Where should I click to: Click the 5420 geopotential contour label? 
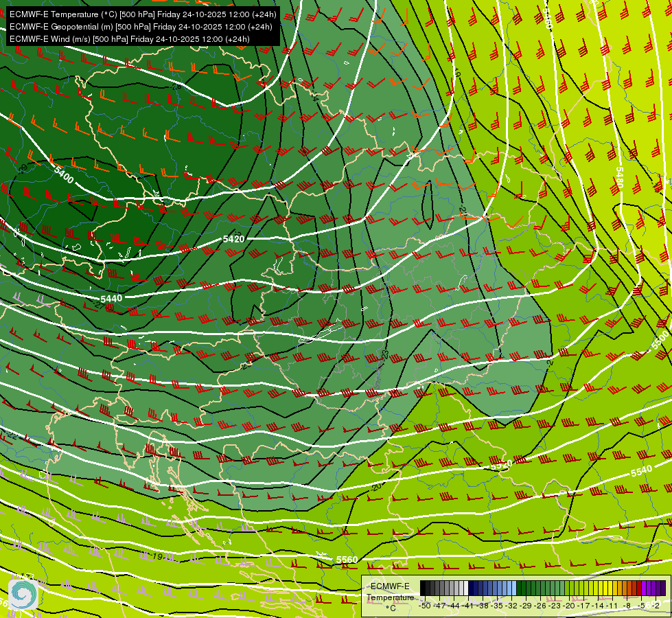tap(233, 239)
